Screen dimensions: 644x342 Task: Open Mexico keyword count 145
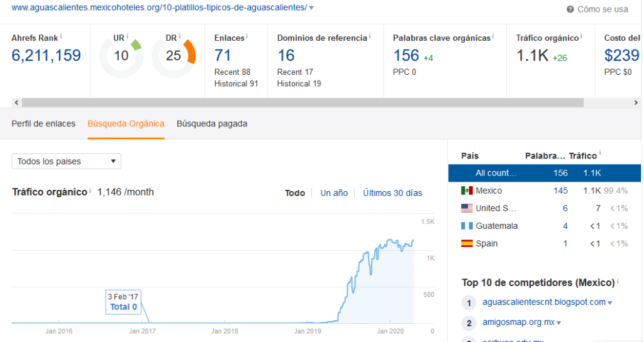click(x=560, y=190)
